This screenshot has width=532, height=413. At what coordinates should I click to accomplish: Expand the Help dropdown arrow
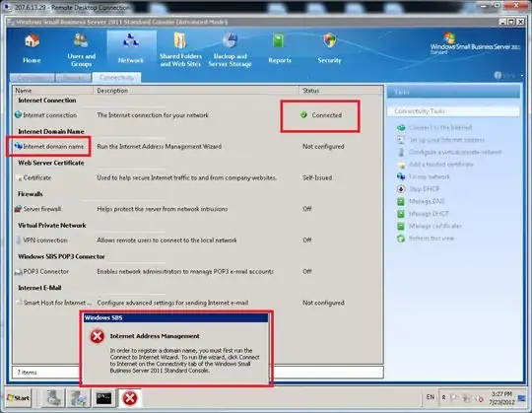click(522, 75)
